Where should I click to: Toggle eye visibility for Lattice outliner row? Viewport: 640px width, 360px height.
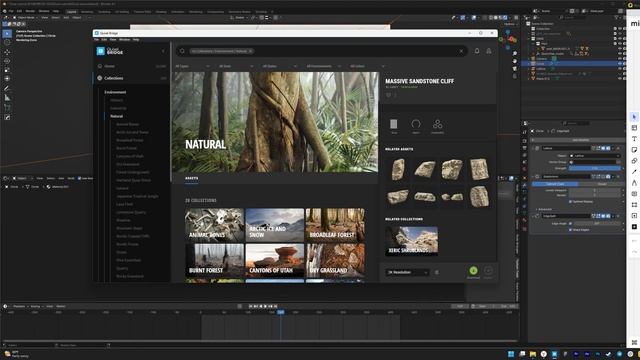620,69
